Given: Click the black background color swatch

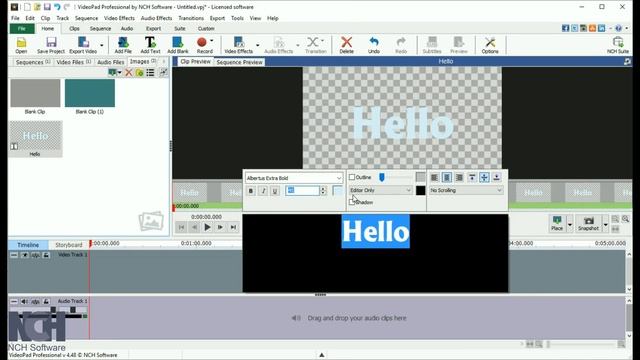Looking at the screenshot, I should pos(420,190).
